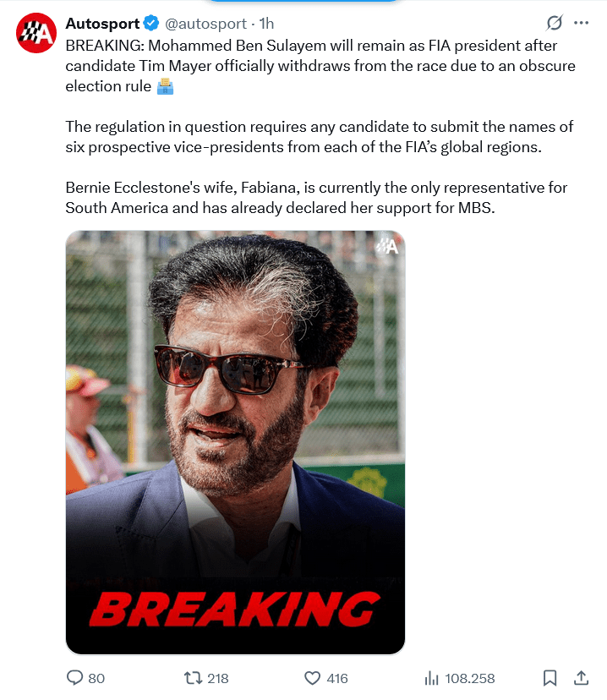Click the tweet text about Fabiana Ecclestone
This screenshot has width=607, height=700.
316,198
